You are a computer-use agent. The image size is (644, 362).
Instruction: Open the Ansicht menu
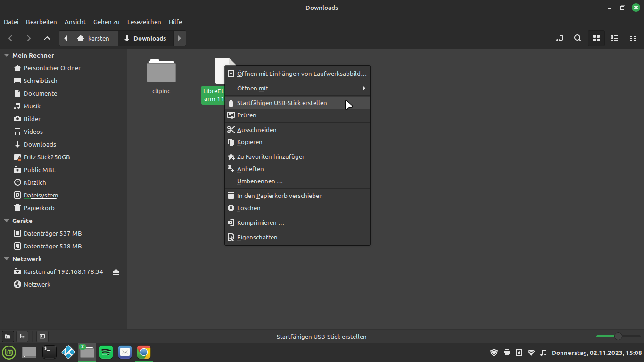(75, 22)
